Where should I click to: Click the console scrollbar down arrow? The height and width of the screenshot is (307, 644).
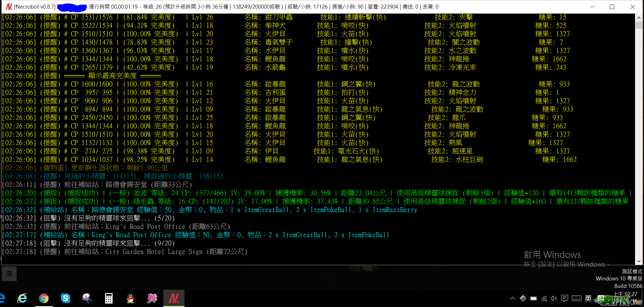639,261
